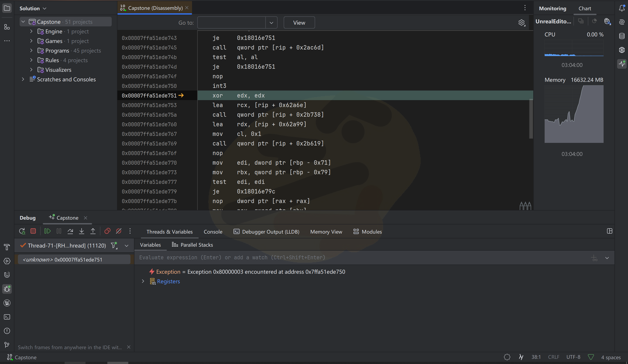Click the Evaluate expression input field

(x=349, y=258)
